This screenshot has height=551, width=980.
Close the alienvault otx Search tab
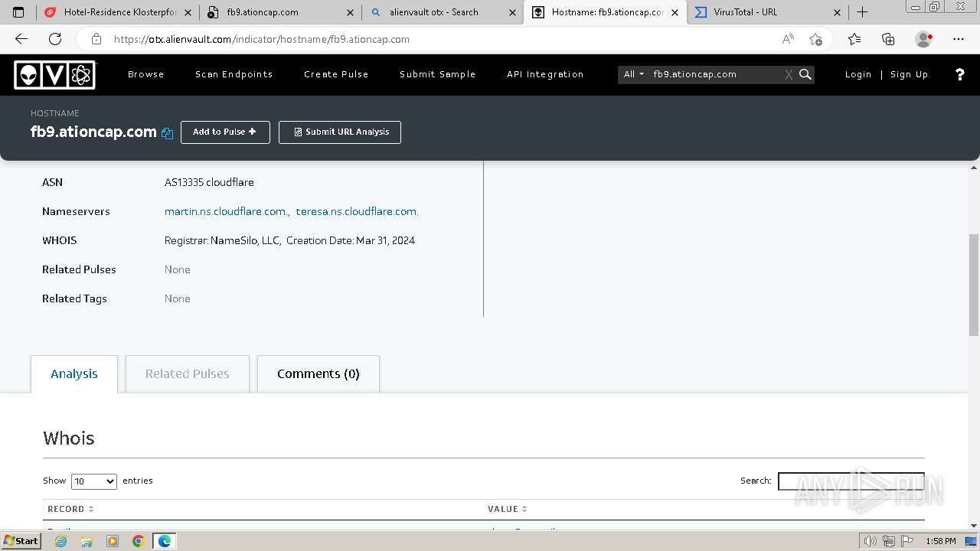coord(512,12)
